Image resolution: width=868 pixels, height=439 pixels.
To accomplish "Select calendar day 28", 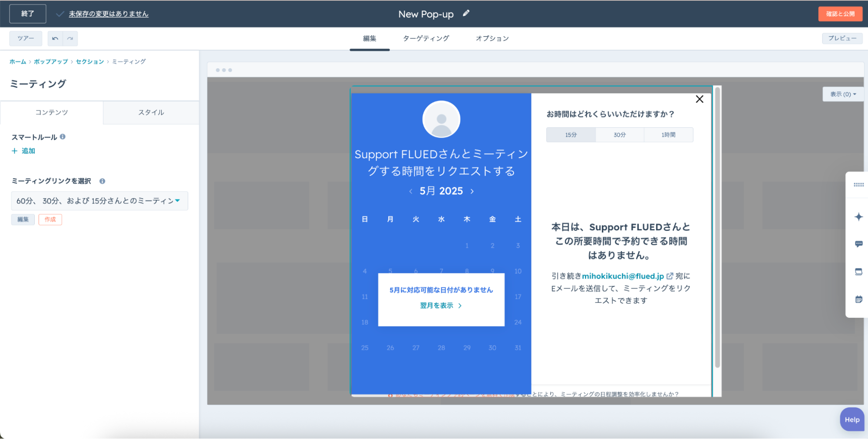I will tap(441, 348).
